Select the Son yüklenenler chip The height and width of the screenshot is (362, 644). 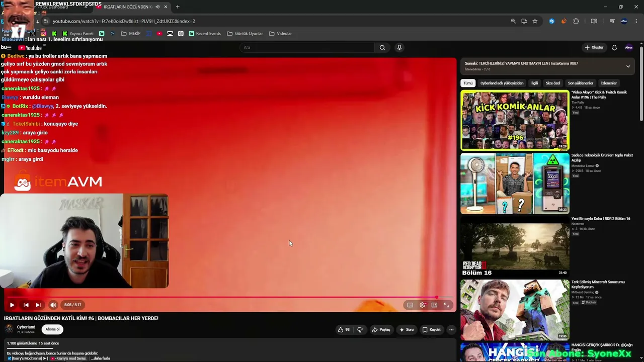click(581, 83)
